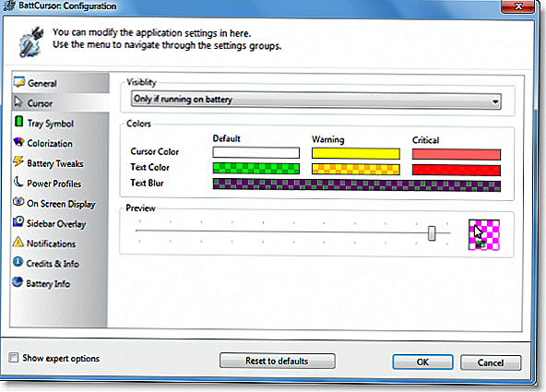Click the Sidebar Overlay clock icon
The width and height of the screenshot is (546, 392).
click(x=18, y=221)
